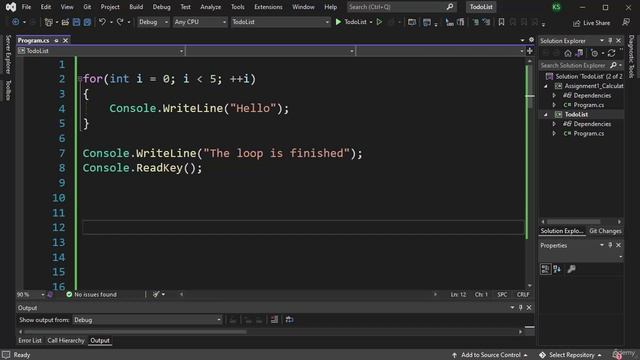Click the Redo arrow icon

tap(120, 22)
